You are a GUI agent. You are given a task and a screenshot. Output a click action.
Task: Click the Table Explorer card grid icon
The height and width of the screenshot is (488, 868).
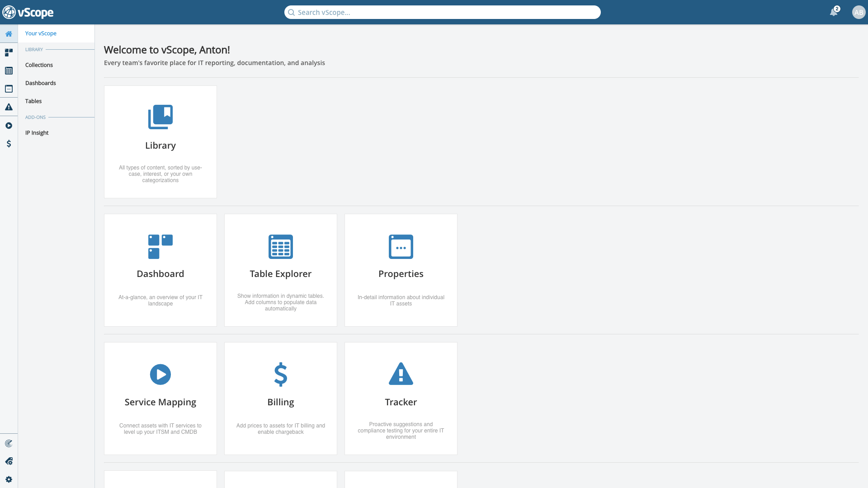tap(281, 247)
